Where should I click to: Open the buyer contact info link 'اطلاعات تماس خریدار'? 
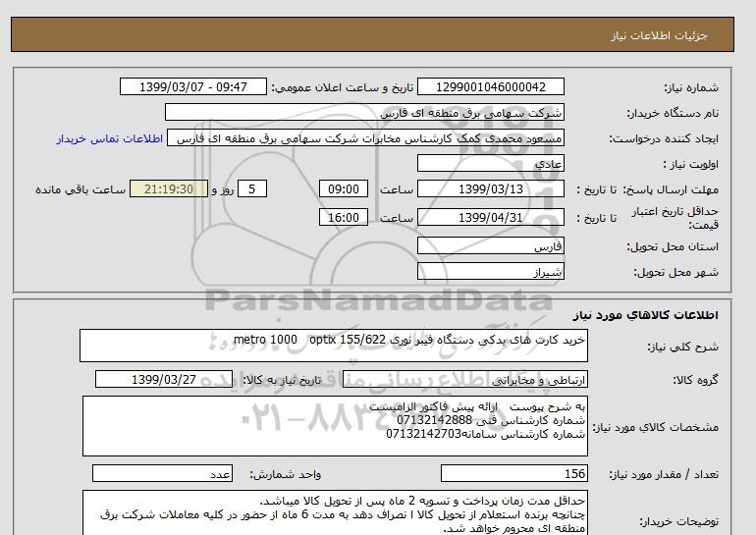point(109,138)
